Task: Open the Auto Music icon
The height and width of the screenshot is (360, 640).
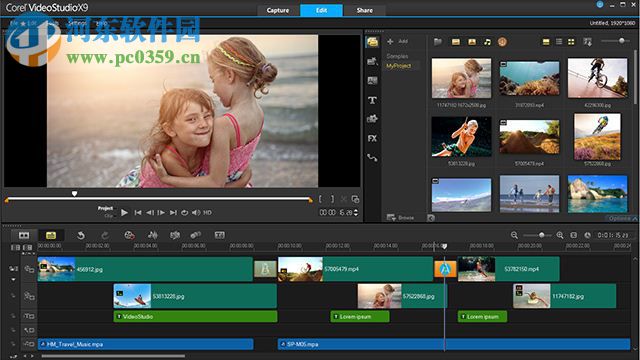Action: (175, 235)
